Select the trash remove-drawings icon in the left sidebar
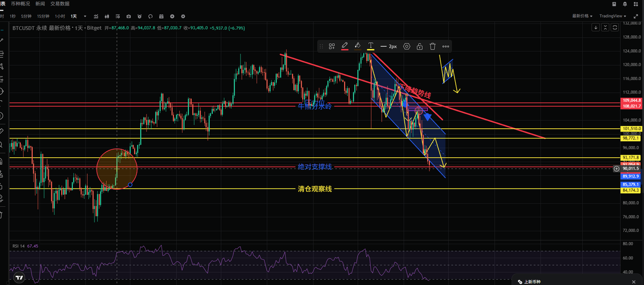 coord(2,214)
